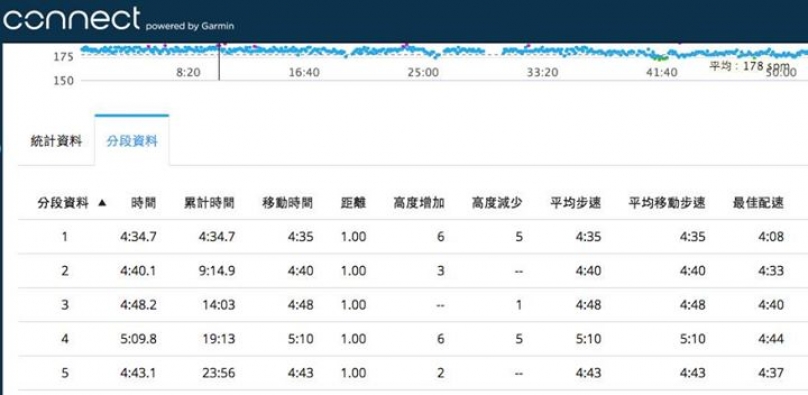Click the 25:00 label on chart axis

[423, 73]
